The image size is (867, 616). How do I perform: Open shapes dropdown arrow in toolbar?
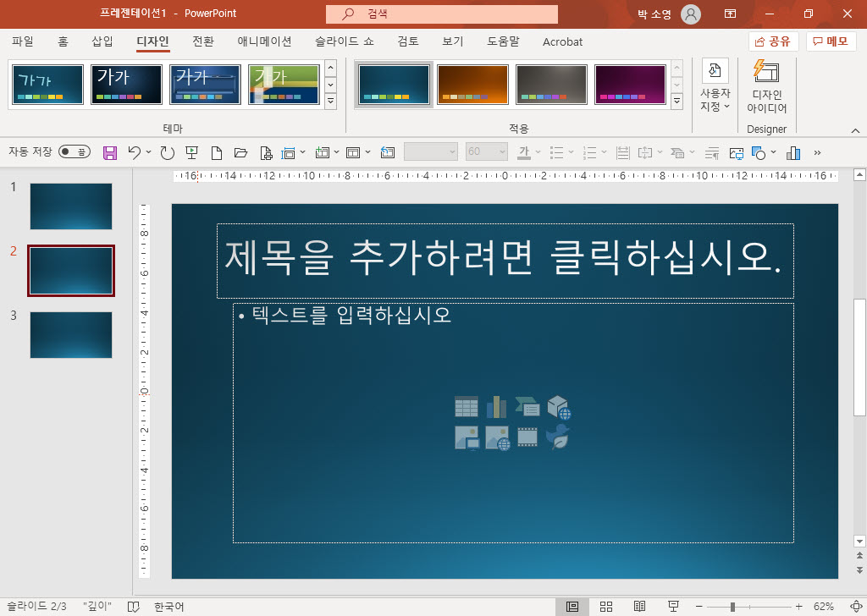(774, 152)
